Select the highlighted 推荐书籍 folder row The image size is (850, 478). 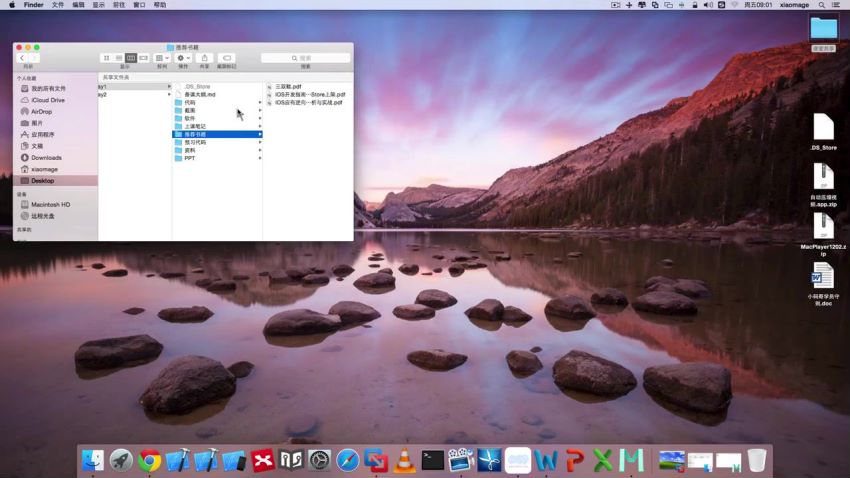tap(217, 134)
